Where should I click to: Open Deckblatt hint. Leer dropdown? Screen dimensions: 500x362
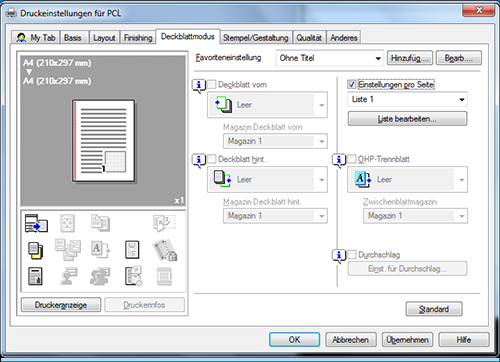click(x=267, y=180)
